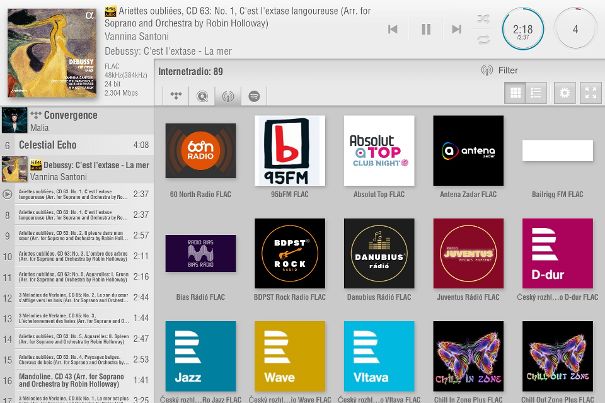Switch to grid view
The width and height of the screenshot is (605, 403).
pos(515,93)
